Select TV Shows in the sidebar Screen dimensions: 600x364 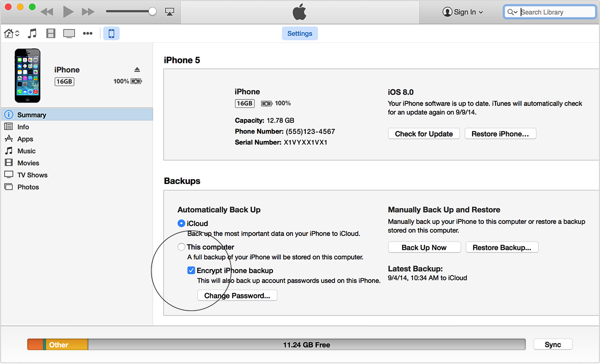(76, 175)
